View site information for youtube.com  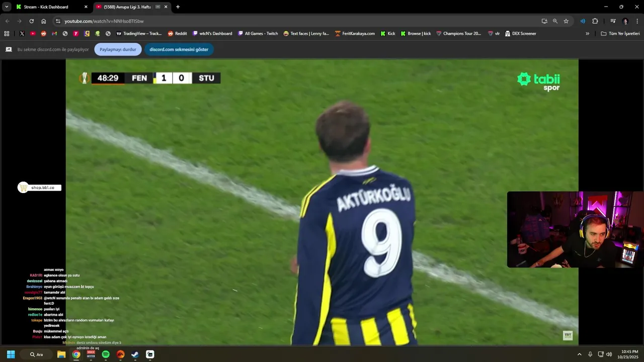pyautogui.click(x=58, y=21)
